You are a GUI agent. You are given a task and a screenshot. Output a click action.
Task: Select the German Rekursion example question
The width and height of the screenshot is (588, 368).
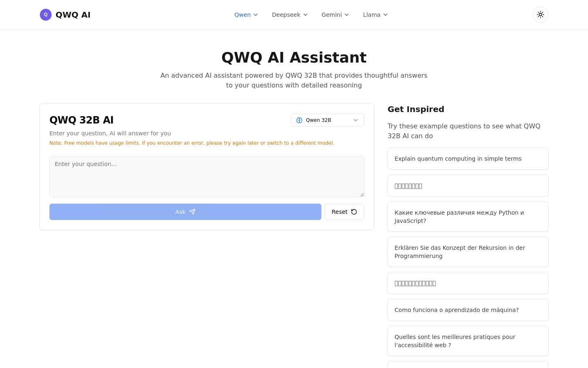(468, 252)
